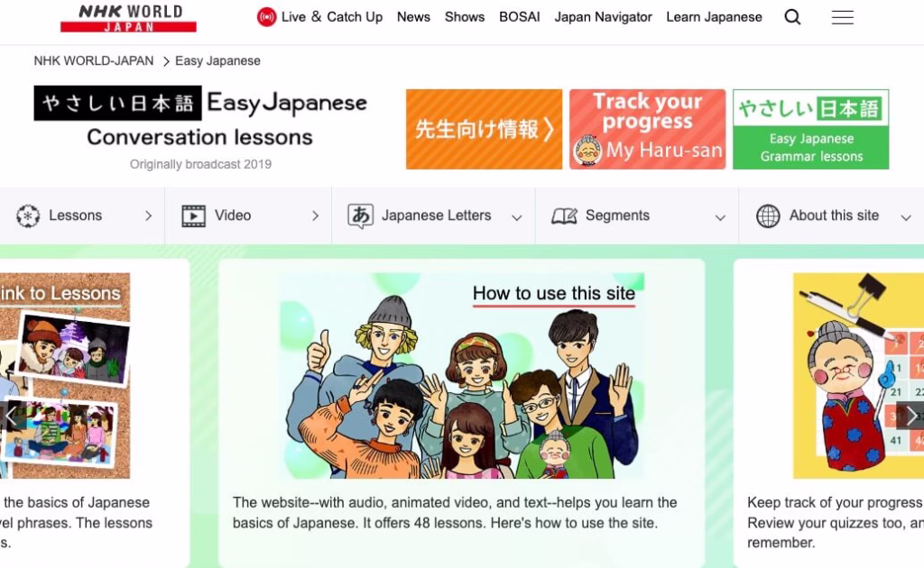Click the Lessons right arrow chevron
The height and width of the screenshot is (568, 924).
[x=149, y=216]
